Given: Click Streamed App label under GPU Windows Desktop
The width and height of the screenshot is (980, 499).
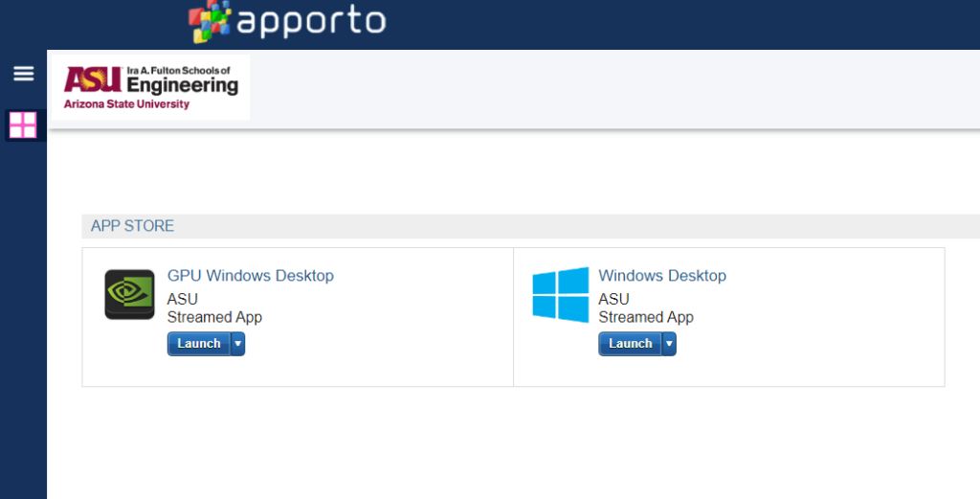Looking at the screenshot, I should tap(214, 317).
